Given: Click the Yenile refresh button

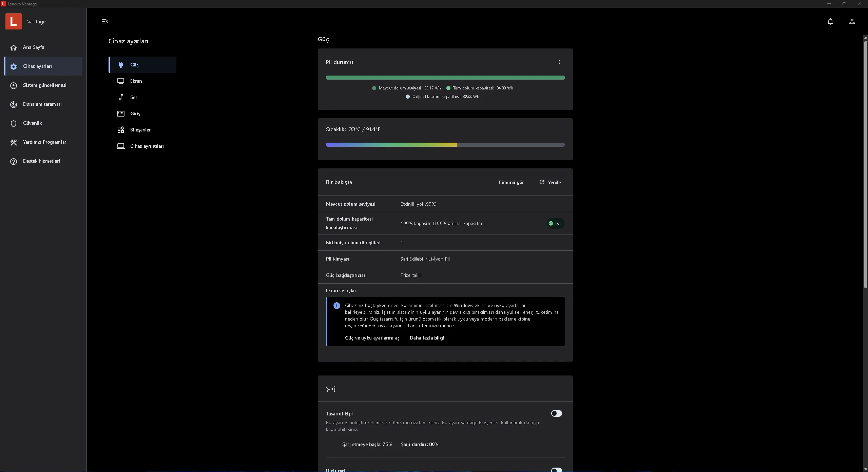Looking at the screenshot, I should coord(550,182).
